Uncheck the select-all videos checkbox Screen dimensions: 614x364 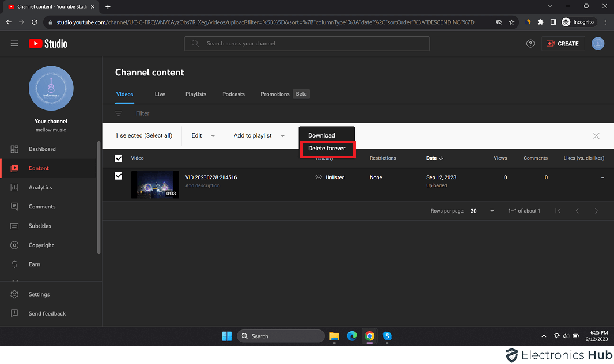[x=118, y=158]
